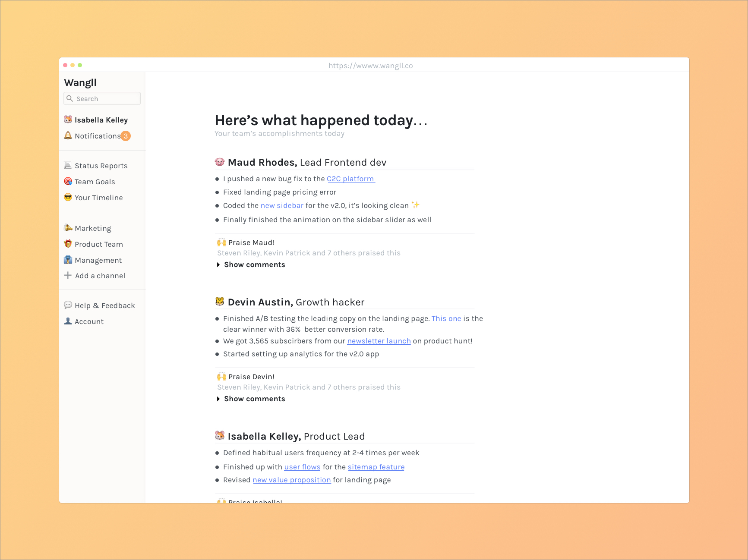Click the sunglasses emoji for Your Timeline
This screenshot has height=560, width=748.
[68, 197]
